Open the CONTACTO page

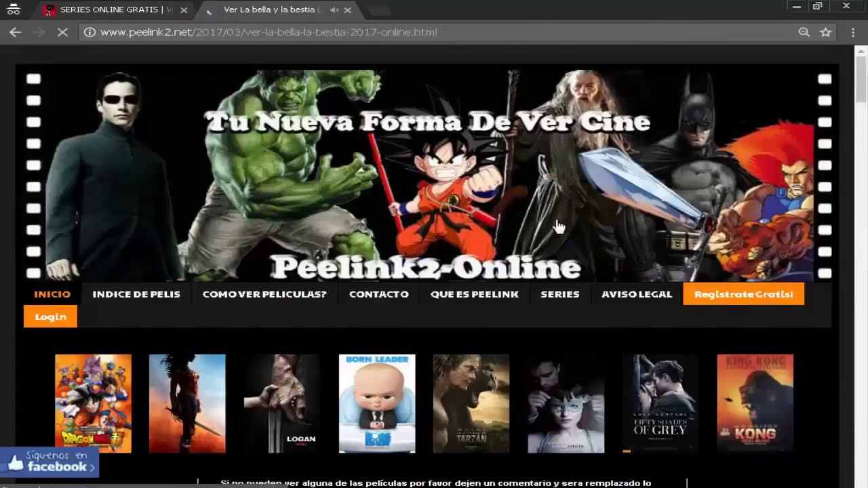[x=379, y=294]
